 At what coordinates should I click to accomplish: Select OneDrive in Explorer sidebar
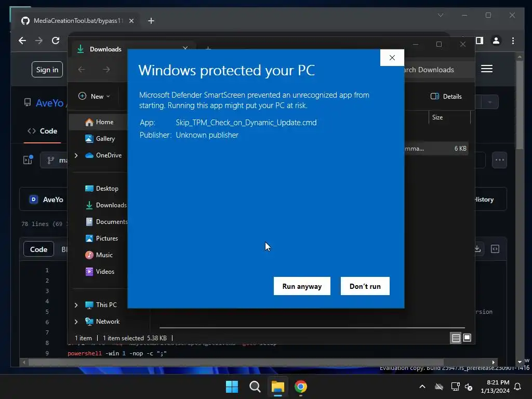[109, 155]
